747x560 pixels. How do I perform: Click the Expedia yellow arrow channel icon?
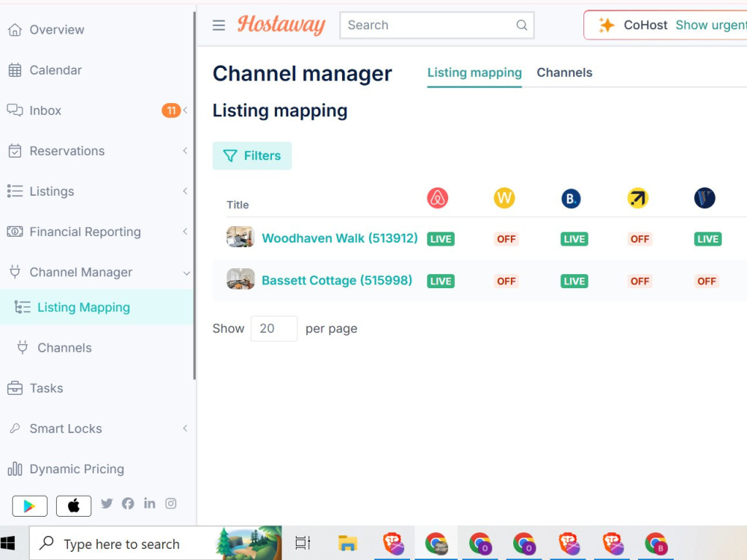[x=638, y=198]
